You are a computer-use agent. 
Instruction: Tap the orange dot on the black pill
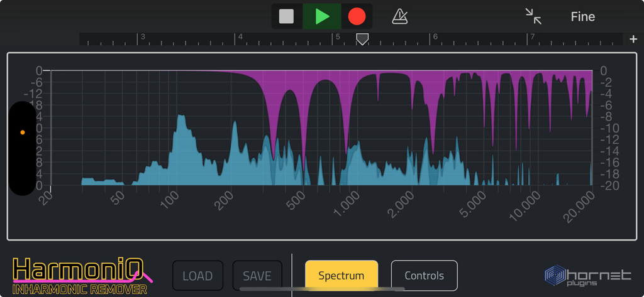[23, 132]
